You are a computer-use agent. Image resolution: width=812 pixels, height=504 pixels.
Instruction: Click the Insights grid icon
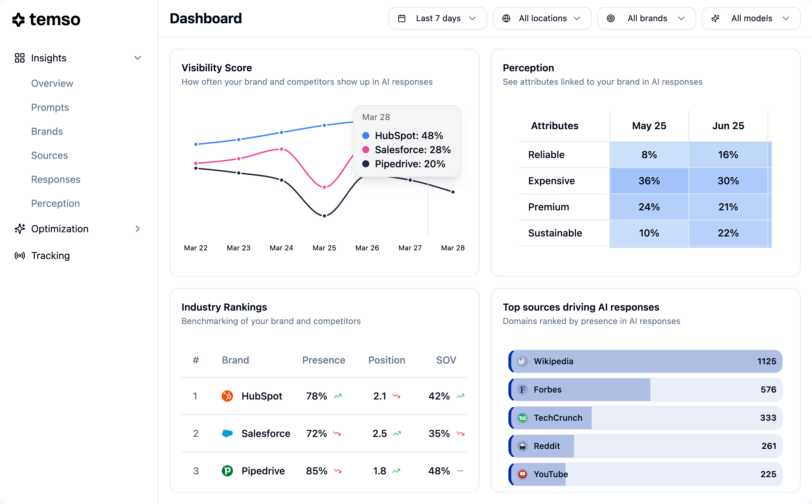[20, 58]
